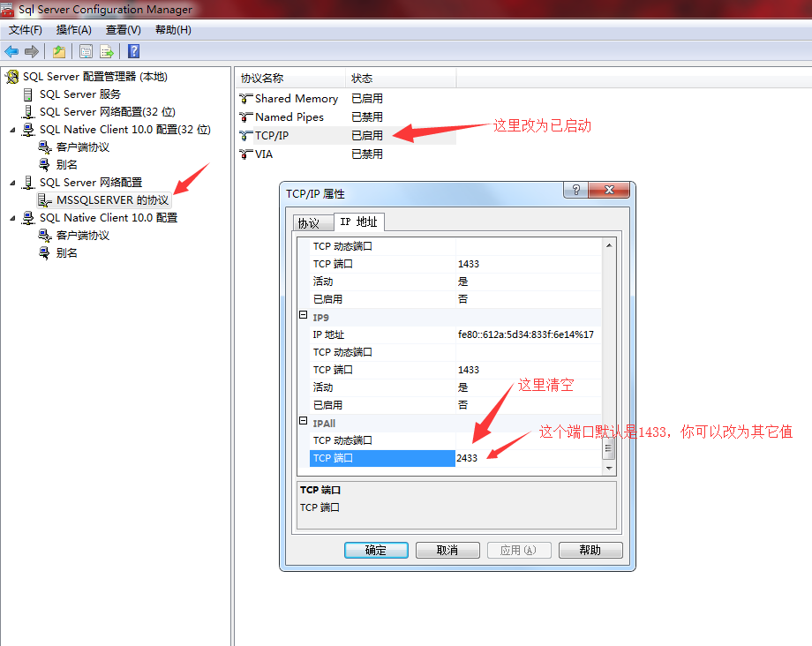Click the SQL Server 网络配置(32 位) icon
Image resolution: width=812 pixels, height=646 pixels.
[28, 112]
